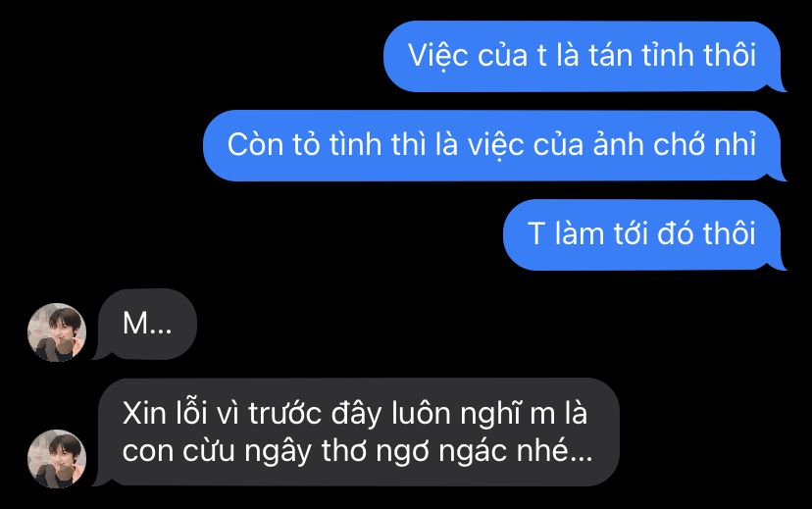Click the word "Còn" in the second bubble
Image resolution: width=812 pixels, height=509 pixels.
[x=255, y=144]
